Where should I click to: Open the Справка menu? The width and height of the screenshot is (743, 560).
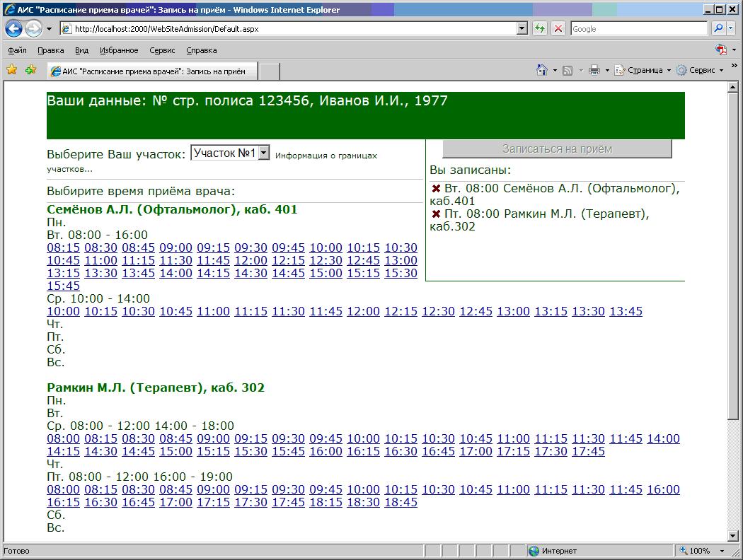202,50
